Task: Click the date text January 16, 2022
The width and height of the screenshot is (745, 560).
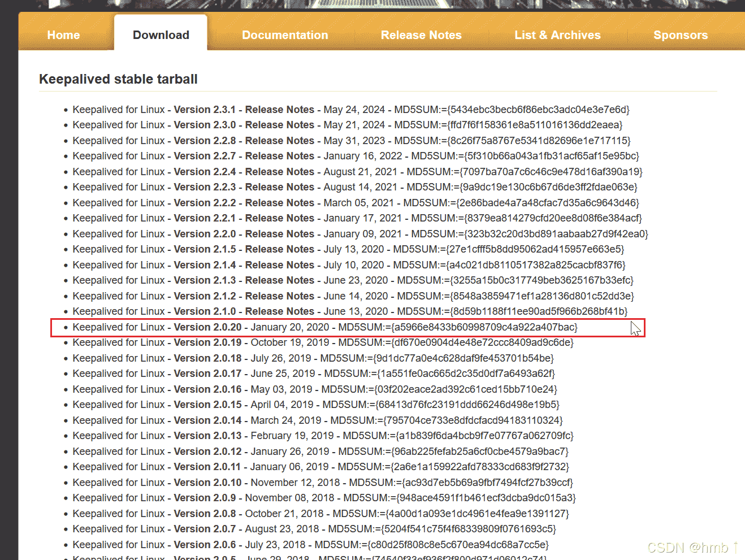Action: point(363,156)
